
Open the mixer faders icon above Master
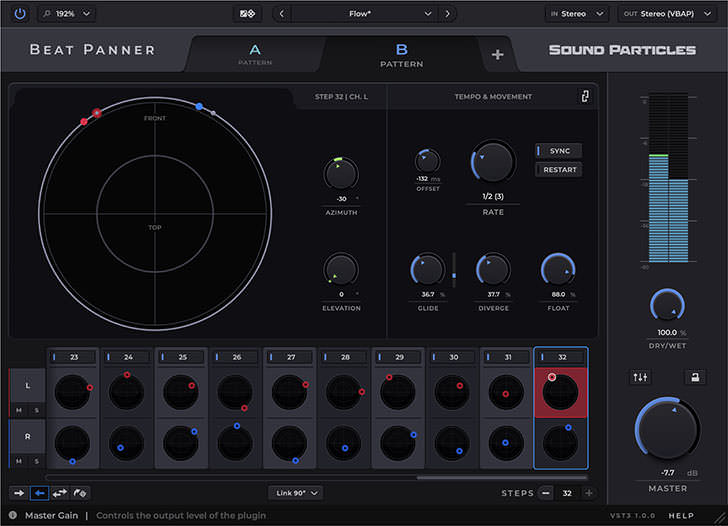pos(640,377)
